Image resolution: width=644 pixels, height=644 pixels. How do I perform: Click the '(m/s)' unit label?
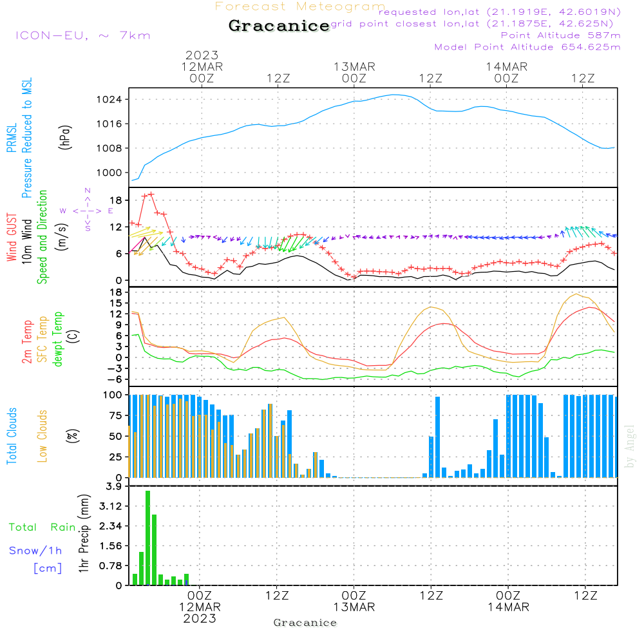[x=62, y=237]
